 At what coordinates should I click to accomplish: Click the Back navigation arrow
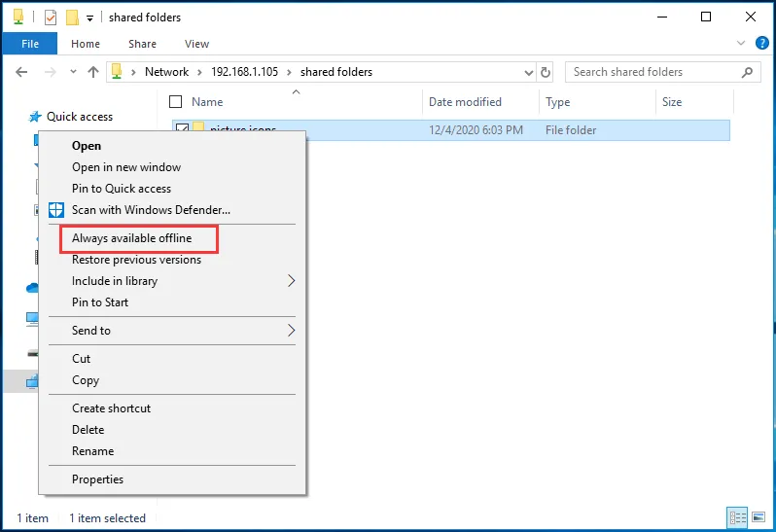point(21,72)
